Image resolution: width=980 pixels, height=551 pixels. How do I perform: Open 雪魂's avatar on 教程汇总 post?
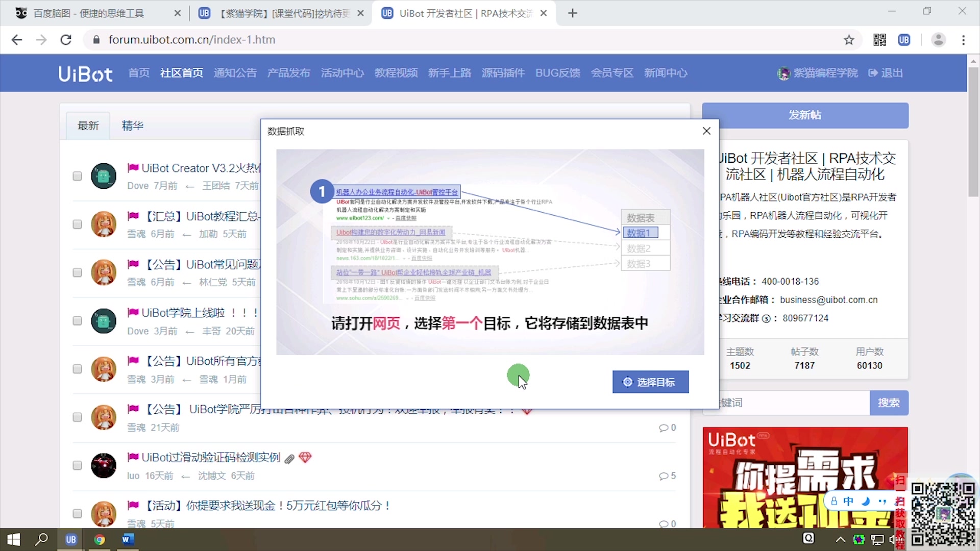[104, 224]
